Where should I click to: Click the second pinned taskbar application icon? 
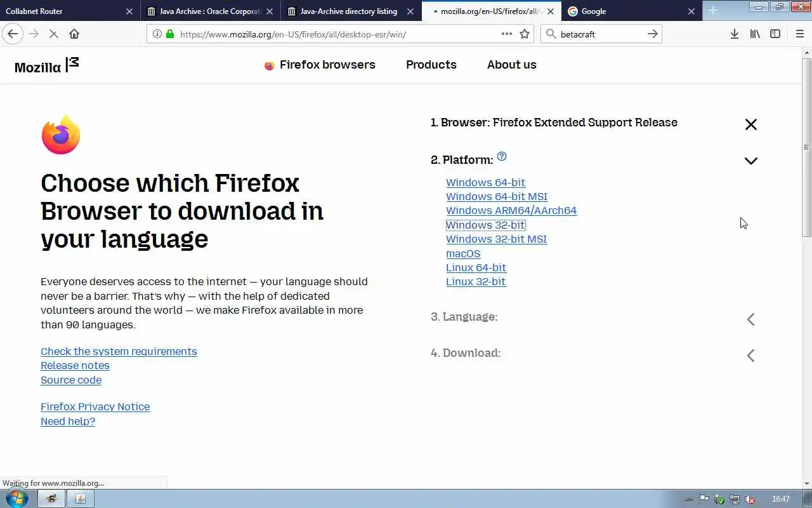click(81, 498)
